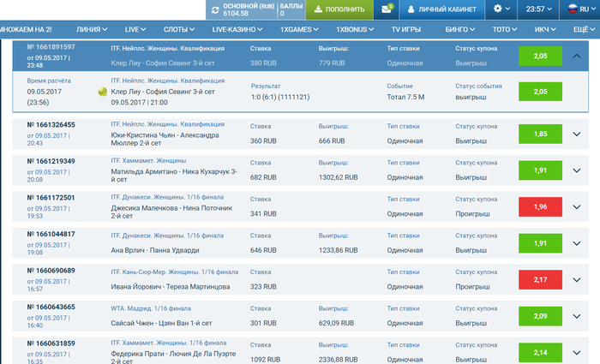The image size is (600, 364).
Task: Select match Ана Врлич - Панна Удварди
Action: 155,250
